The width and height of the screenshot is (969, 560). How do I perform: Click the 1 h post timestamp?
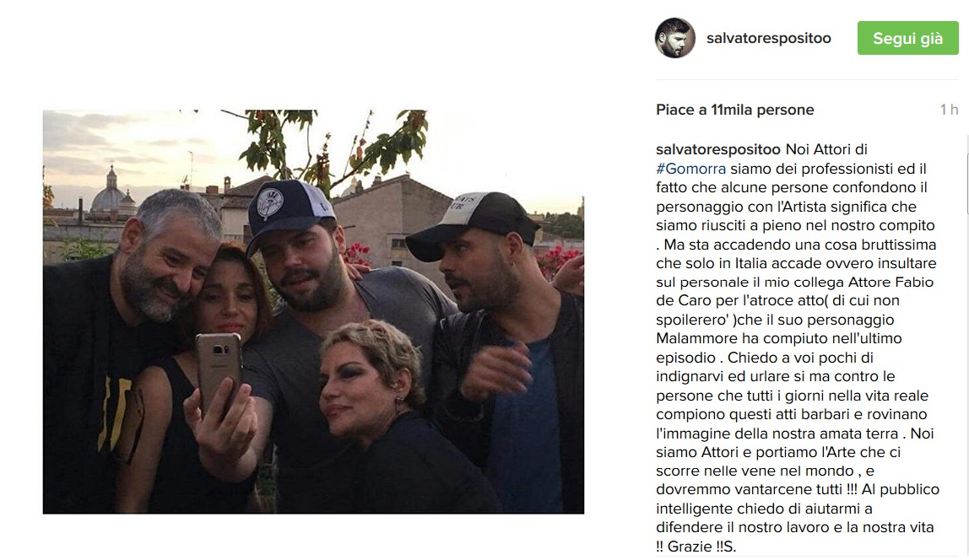(949, 110)
